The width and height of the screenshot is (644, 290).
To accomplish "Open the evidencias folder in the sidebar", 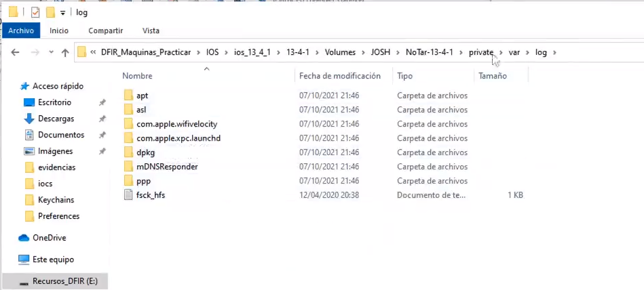I will click(x=57, y=167).
